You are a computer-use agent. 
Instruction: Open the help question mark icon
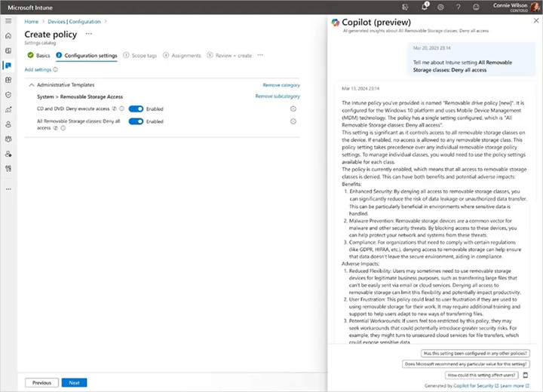[459, 7]
